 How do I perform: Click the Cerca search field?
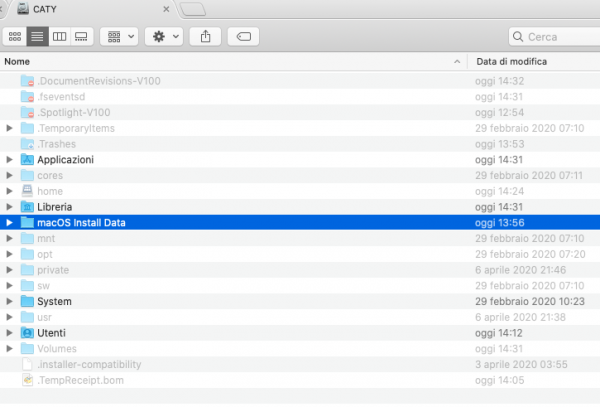pos(554,37)
